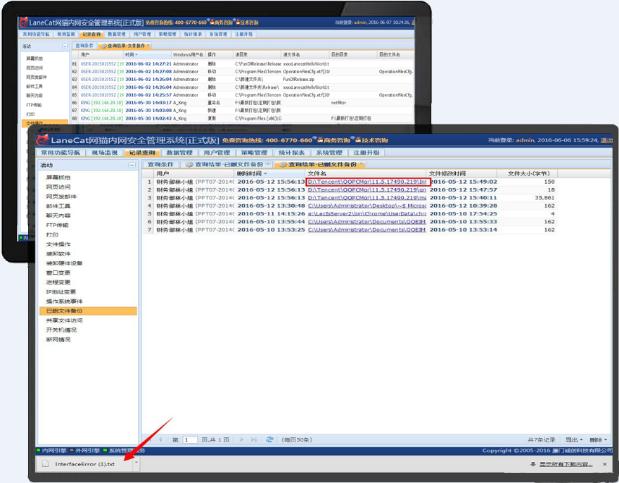Select 记录查询 tab in the back window
This screenshot has width=619, height=483.
pos(91,34)
